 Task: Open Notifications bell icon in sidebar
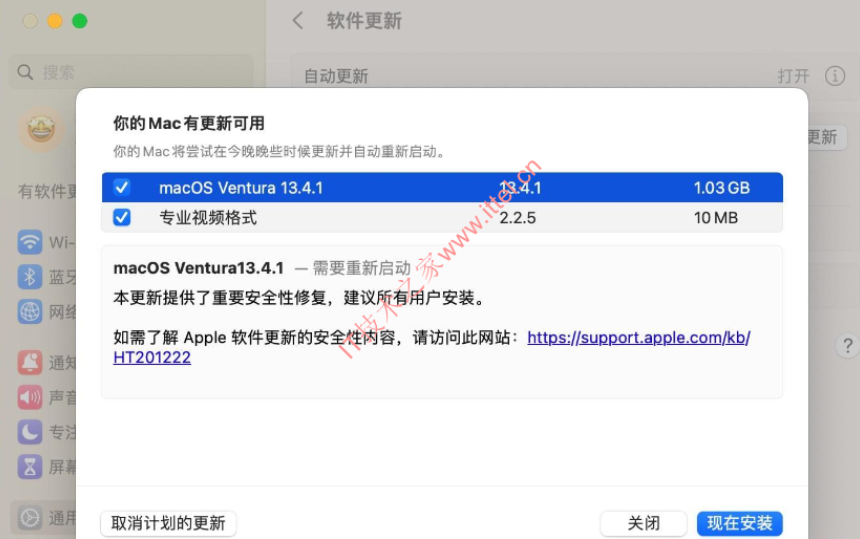click(x=30, y=362)
